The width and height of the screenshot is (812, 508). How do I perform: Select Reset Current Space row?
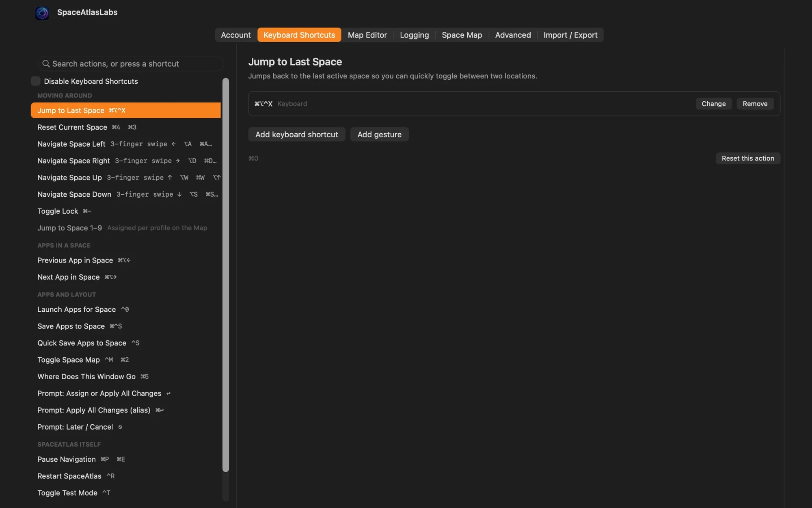tap(126, 127)
